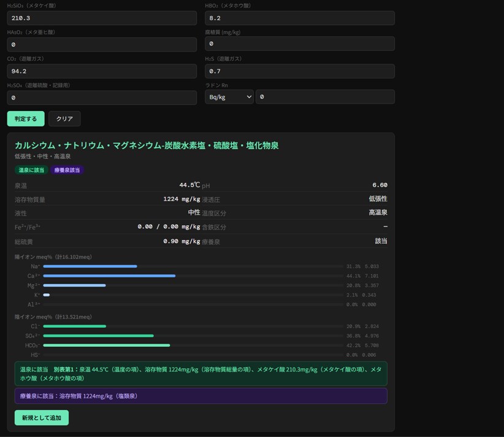The image size is (504, 437).
Task: Click the 浸透圧 value 低張性
Action: 378,199
